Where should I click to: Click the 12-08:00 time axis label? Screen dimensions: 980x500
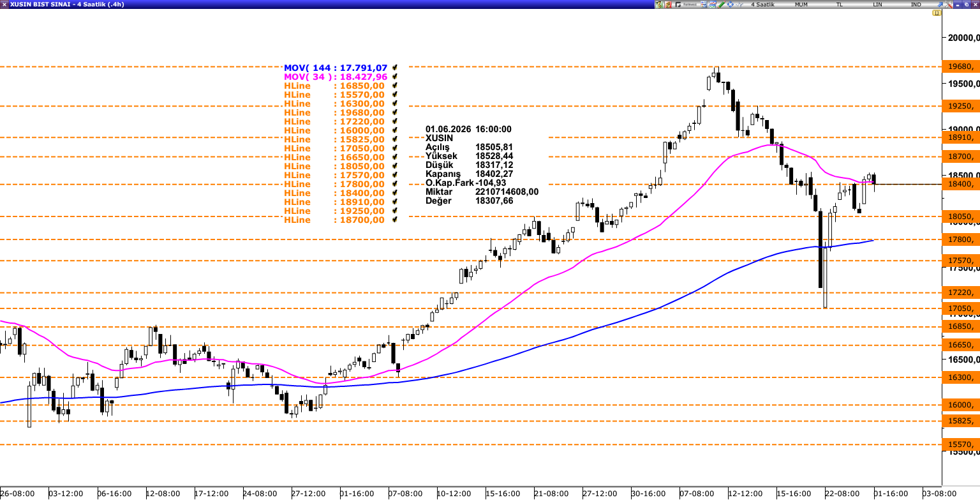(163, 494)
